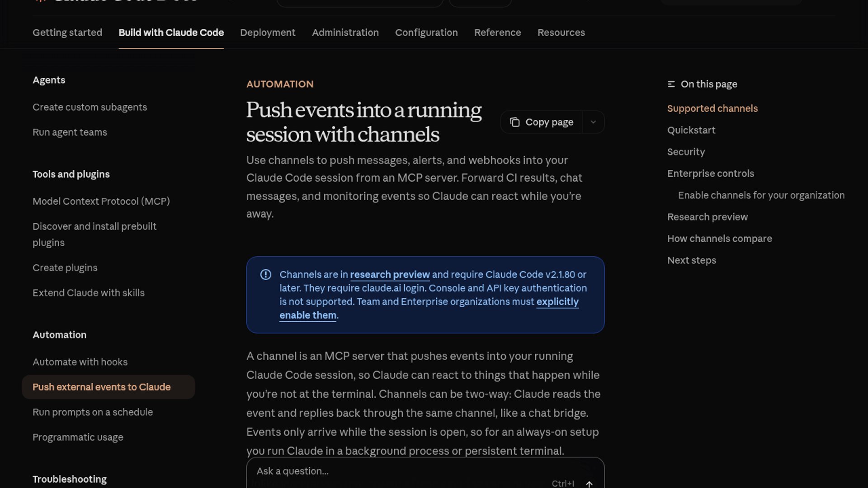Submit question with the up arrow icon

(589, 484)
